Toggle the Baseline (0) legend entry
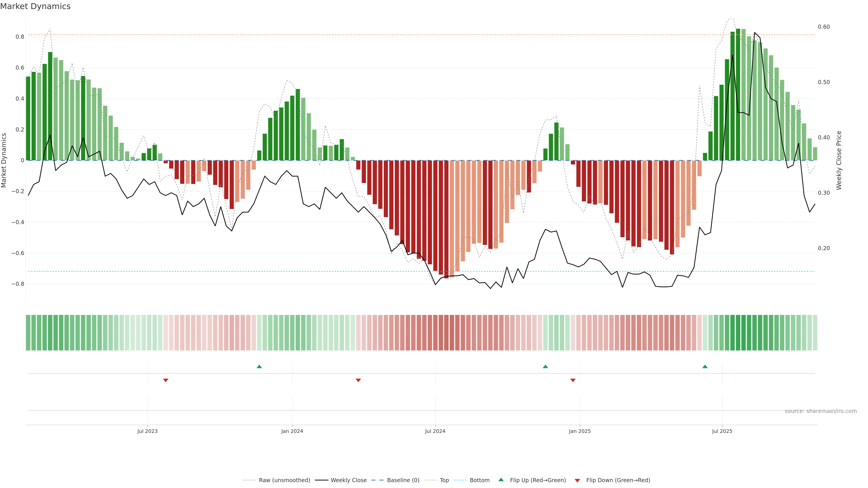The image size is (868, 488). pyautogui.click(x=403, y=480)
